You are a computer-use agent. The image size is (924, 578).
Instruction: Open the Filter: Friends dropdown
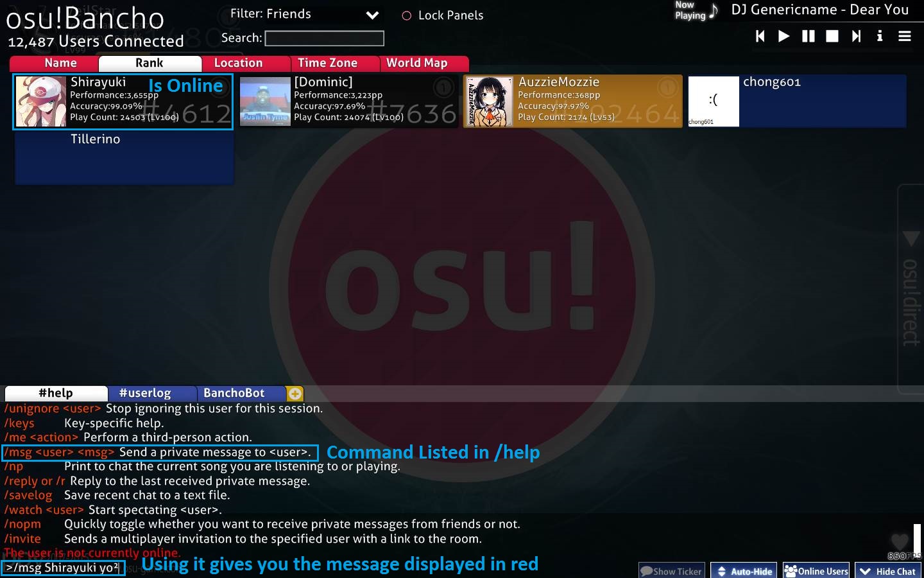(x=304, y=14)
